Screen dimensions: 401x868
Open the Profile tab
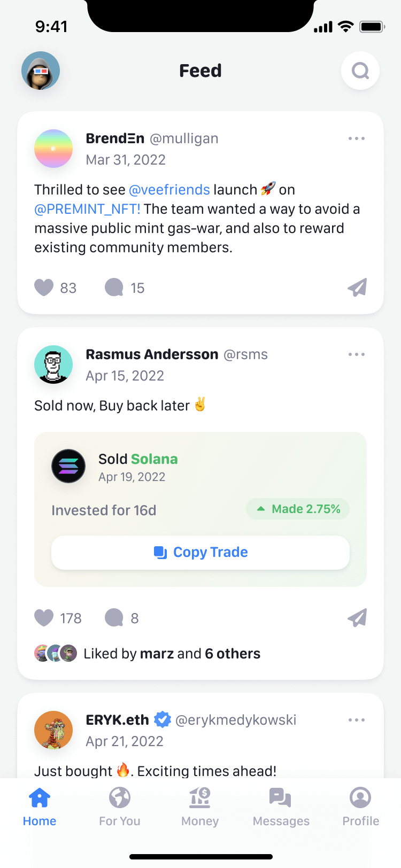361,806
